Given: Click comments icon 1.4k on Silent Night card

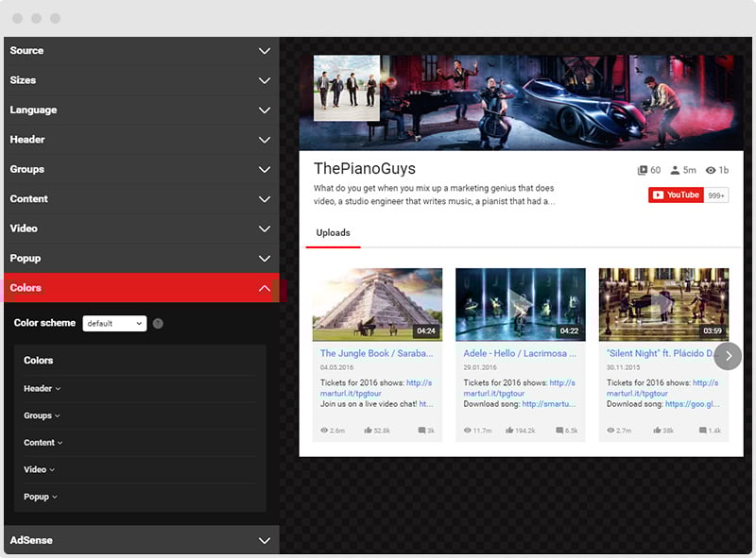Looking at the screenshot, I should [703, 431].
